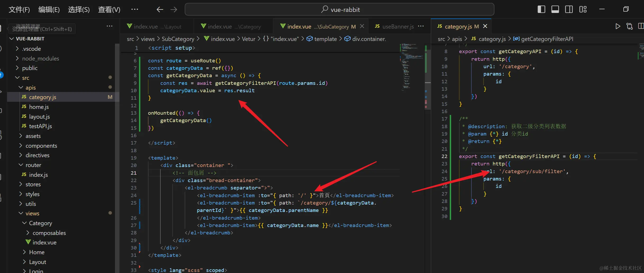Click the vue-rabbit search command center
Viewport: 644px width, 273px height.
tap(339, 10)
